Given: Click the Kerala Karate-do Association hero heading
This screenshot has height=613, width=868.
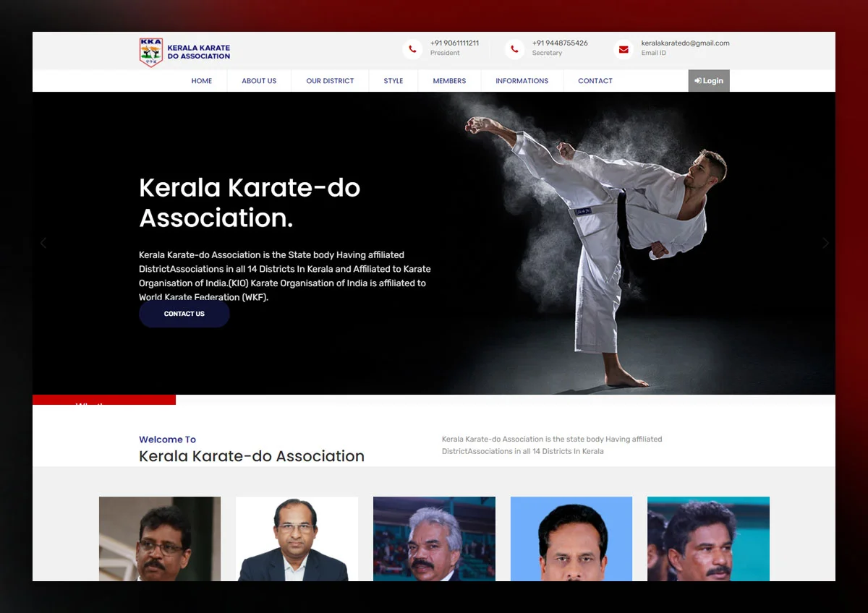Looking at the screenshot, I should tap(250, 202).
